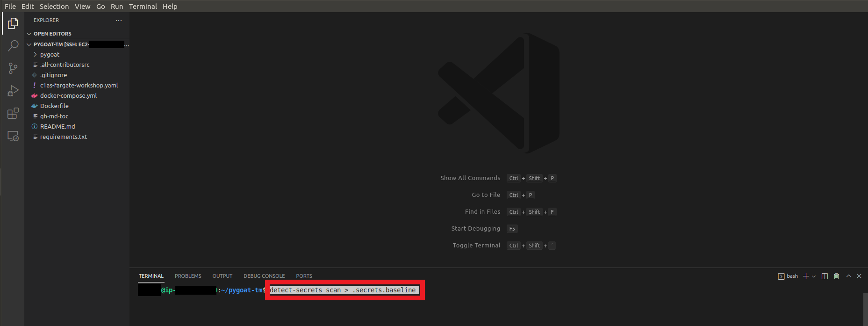
Task: Switch to the TERMINAL panel tab
Action: click(x=151, y=276)
